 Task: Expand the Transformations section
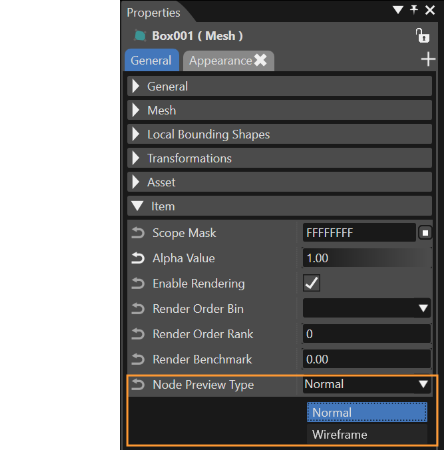(279, 158)
